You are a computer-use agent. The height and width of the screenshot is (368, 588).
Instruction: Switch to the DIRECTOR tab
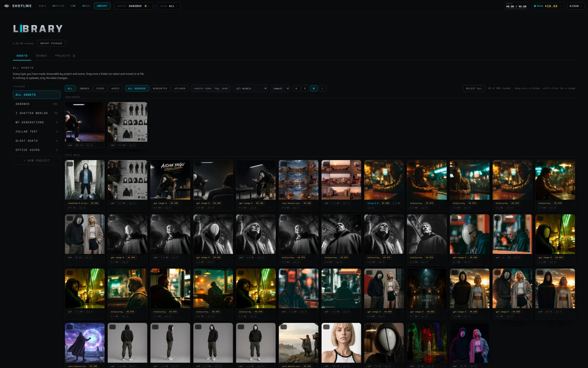click(58, 6)
